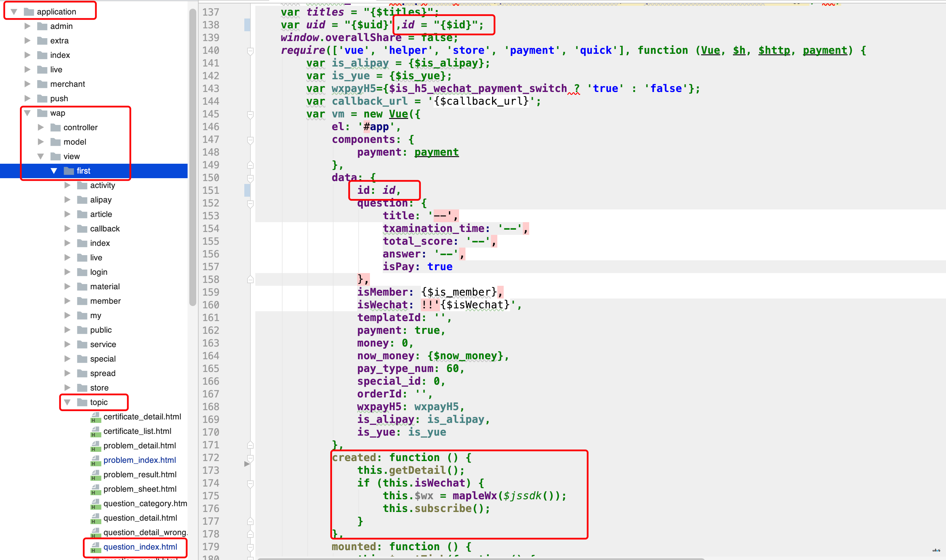This screenshot has width=946, height=560.
Task: Toggle code fold marker at line 171
Action: 250,445
